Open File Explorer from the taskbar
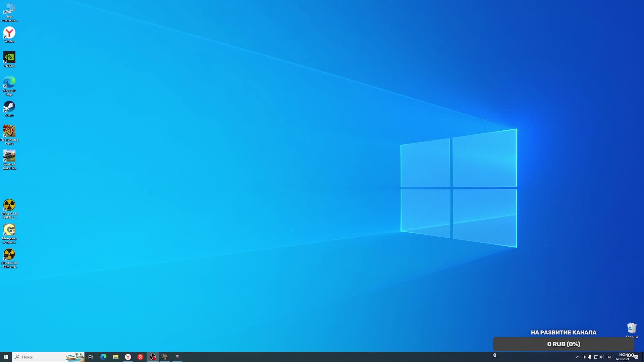Viewport: 644px width, 362px height. pyautogui.click(x=116, y=357)
